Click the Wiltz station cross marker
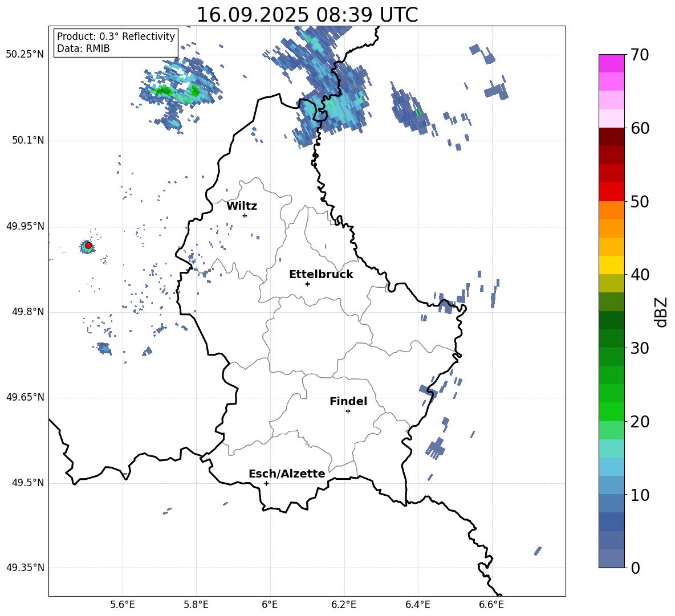The image size is (675, 616). [x=245, y=215]
